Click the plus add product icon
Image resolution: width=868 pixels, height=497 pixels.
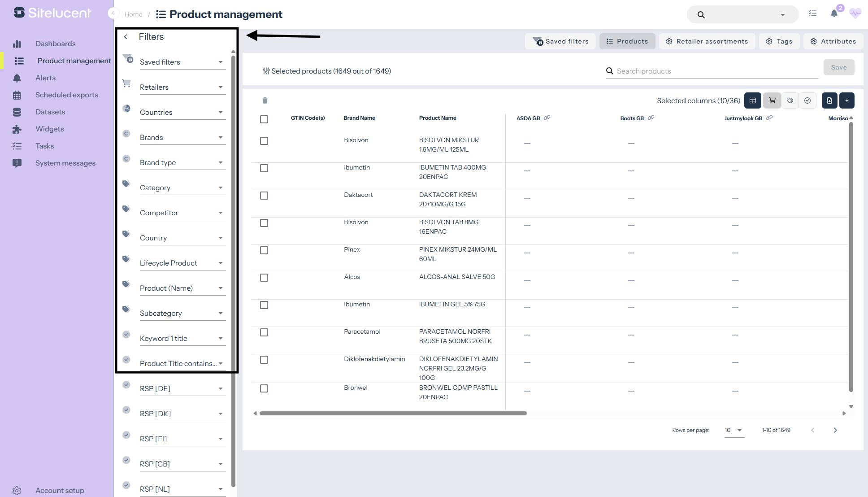[x=847, y=100]
